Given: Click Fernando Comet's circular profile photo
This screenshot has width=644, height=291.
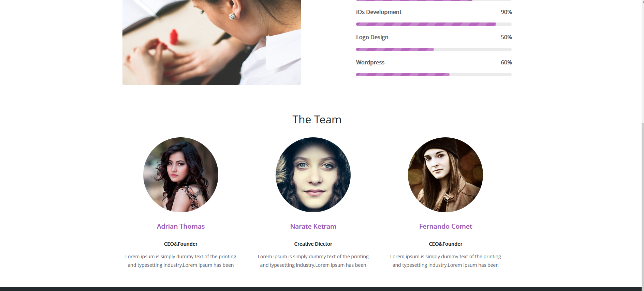Looking at the screenshot, I should 445,175.
